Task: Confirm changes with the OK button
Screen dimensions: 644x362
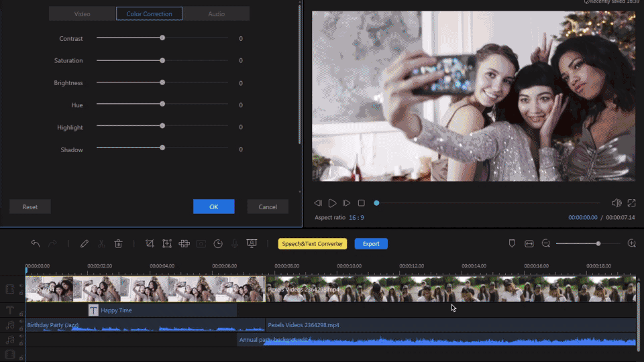Action: click(x=213, y=207)
